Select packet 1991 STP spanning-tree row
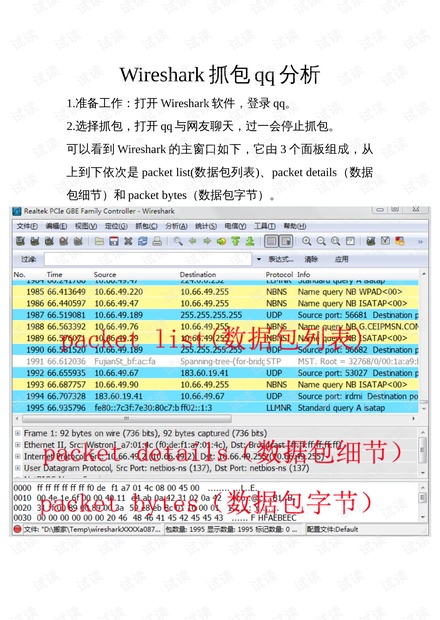440x620 pixels. coord(215,361)
